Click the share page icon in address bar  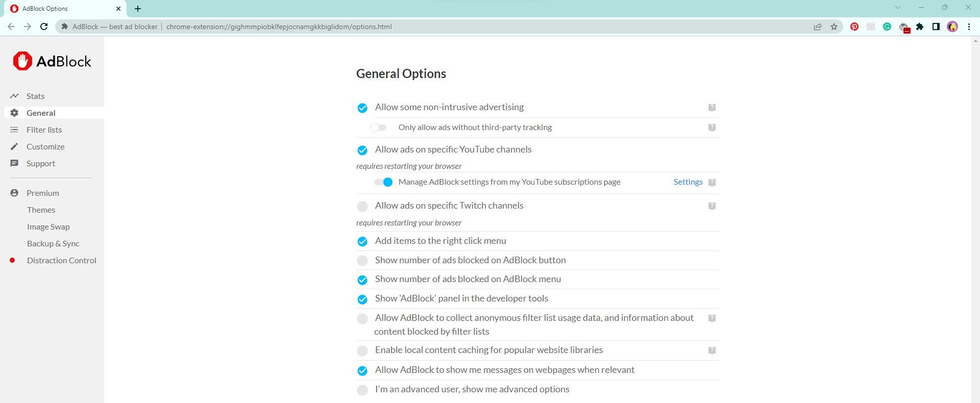(818, 27)
